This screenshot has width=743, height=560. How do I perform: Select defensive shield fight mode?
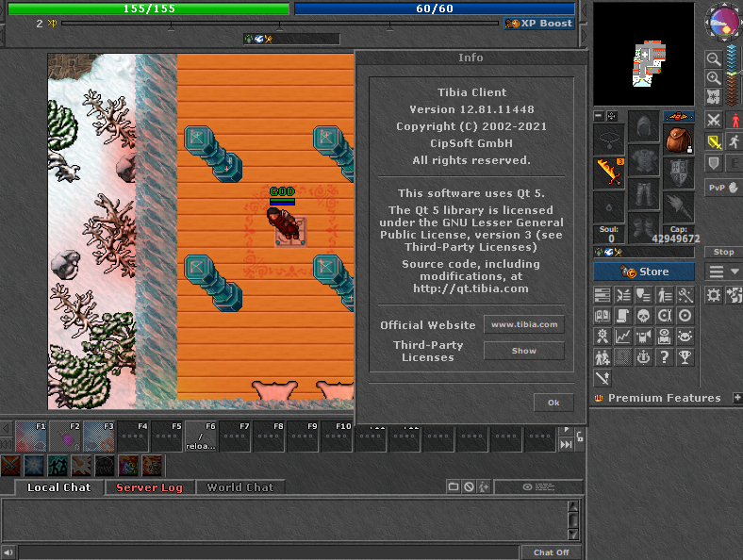[x=713, y=163]
